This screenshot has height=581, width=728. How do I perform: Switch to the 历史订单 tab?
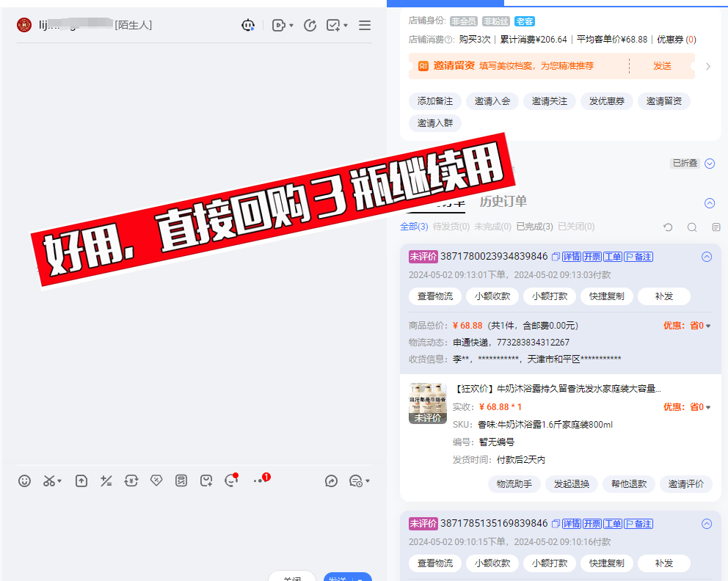[x=503, y=202]
